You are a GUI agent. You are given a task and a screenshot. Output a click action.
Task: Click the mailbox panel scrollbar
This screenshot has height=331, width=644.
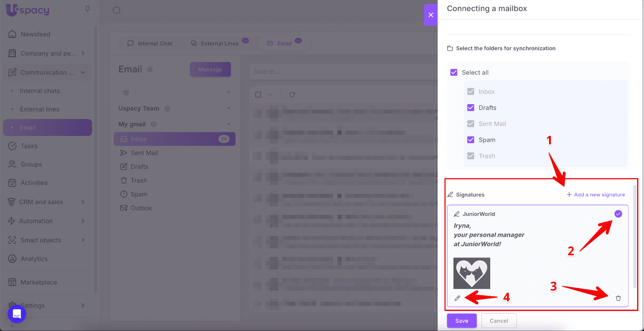[635, 236]
